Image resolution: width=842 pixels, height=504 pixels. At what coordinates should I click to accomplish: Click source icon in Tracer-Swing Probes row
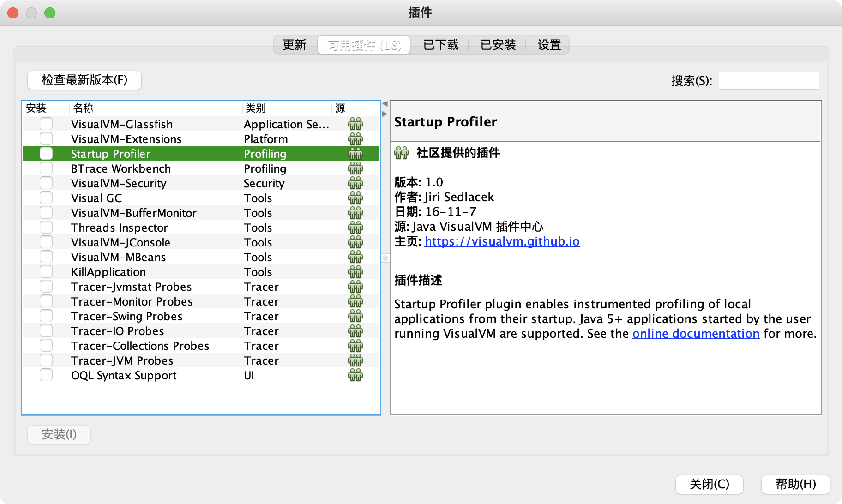[355, 316]
